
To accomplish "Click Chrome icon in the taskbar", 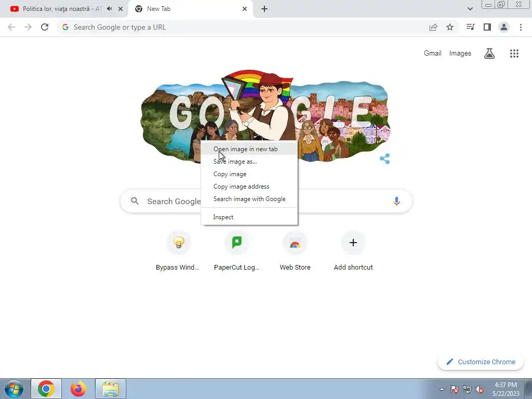I will 46,389.
